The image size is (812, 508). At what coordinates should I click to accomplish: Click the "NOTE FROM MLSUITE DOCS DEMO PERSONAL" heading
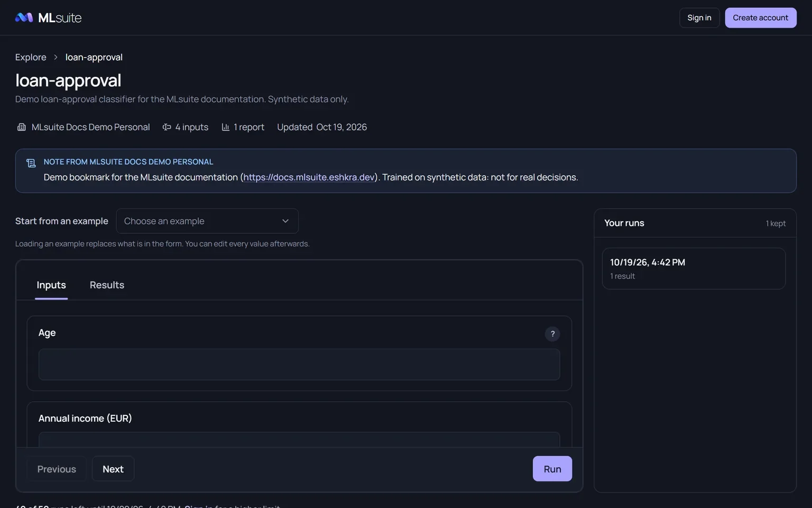(x=128, y=162)
